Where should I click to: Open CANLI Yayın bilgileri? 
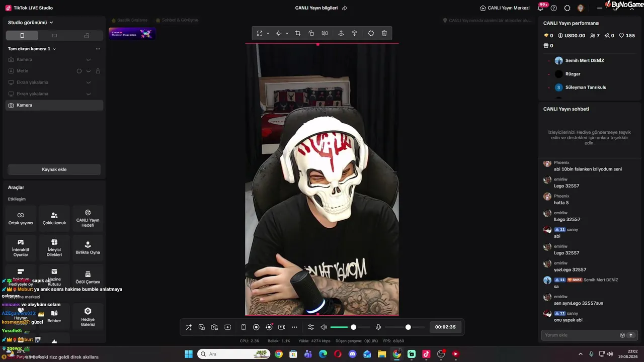coord(316,8)
